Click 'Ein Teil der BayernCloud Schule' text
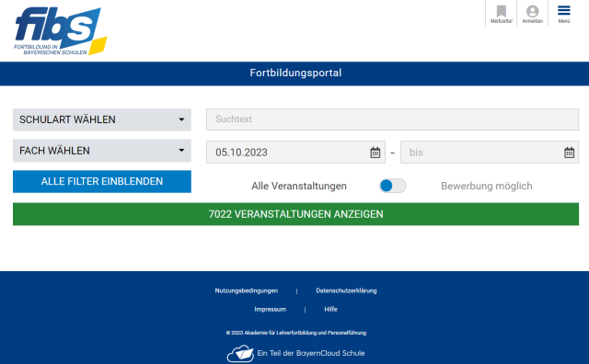 311,353
